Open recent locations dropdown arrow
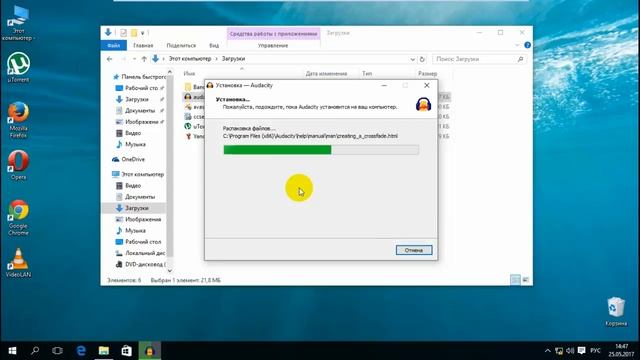640x360 pixels. (134, 59)
